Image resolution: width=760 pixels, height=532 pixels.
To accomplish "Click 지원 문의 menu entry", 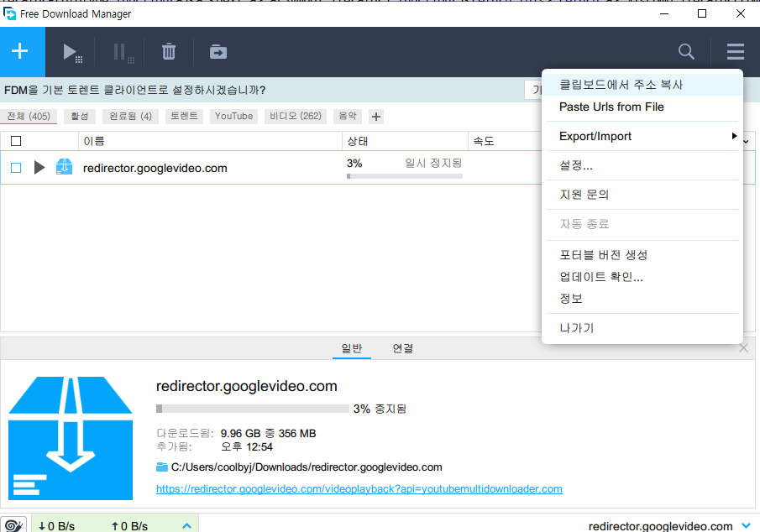I will coord(642,195).
